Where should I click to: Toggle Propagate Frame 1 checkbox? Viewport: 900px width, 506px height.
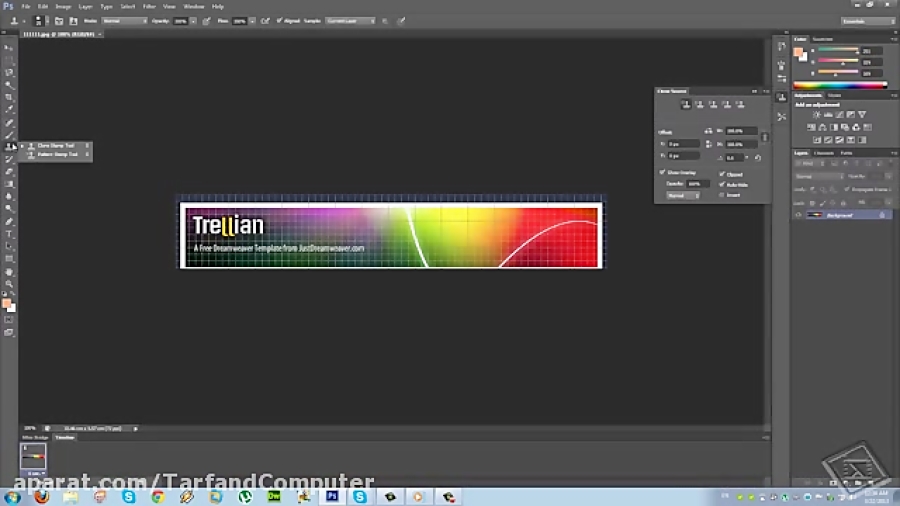coord(847,189)
